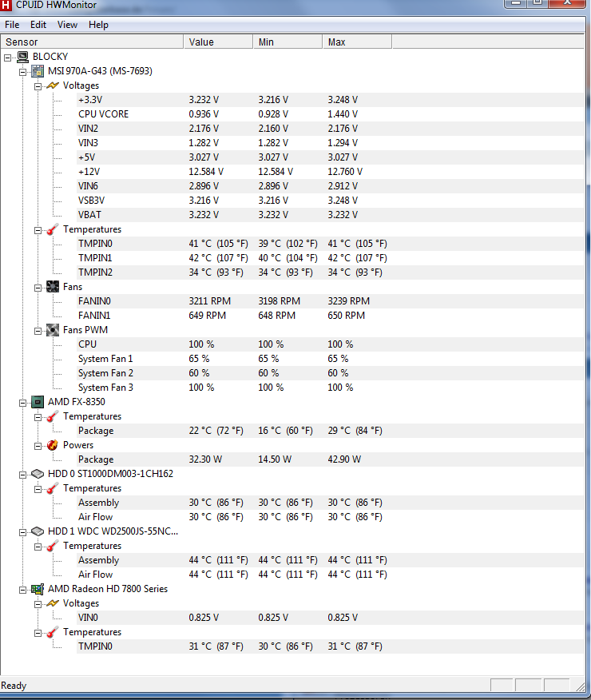
Task: Select the TMPIN2 temperature row
Action: tap(330, 272)
